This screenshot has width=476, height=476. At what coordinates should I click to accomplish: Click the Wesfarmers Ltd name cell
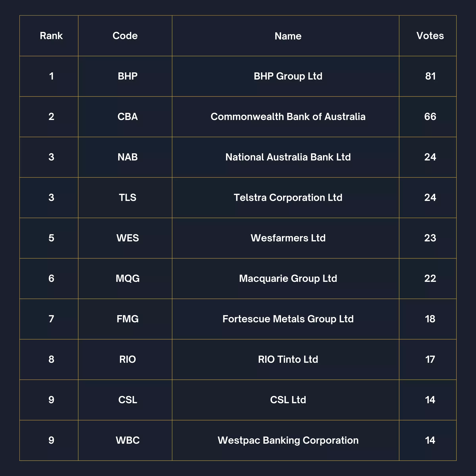288,238
